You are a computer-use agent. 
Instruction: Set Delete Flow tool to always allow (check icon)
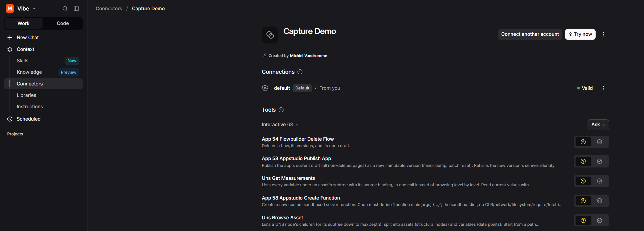(600, 142)
